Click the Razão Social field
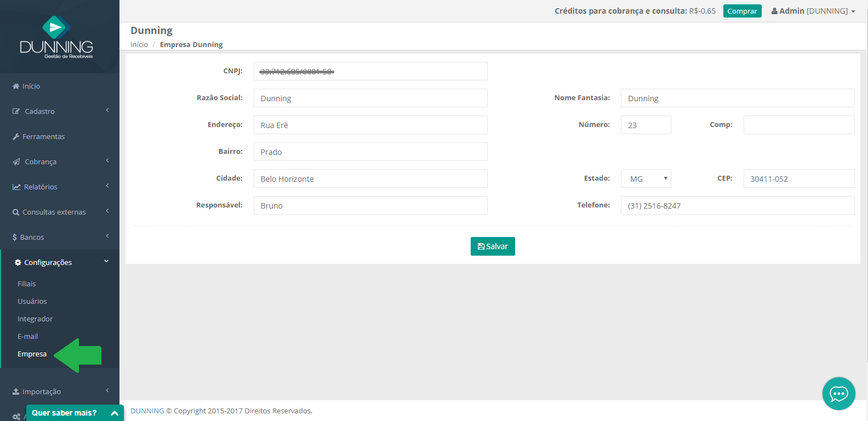This screenshot has width=868, height=421. click(370, 98)
